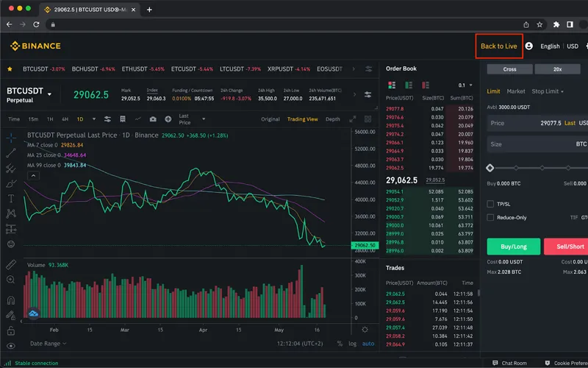The height and width of the screenshot is (368, 588).
Task: Toggle log scale on chart
Action: [x=353, y=344]
